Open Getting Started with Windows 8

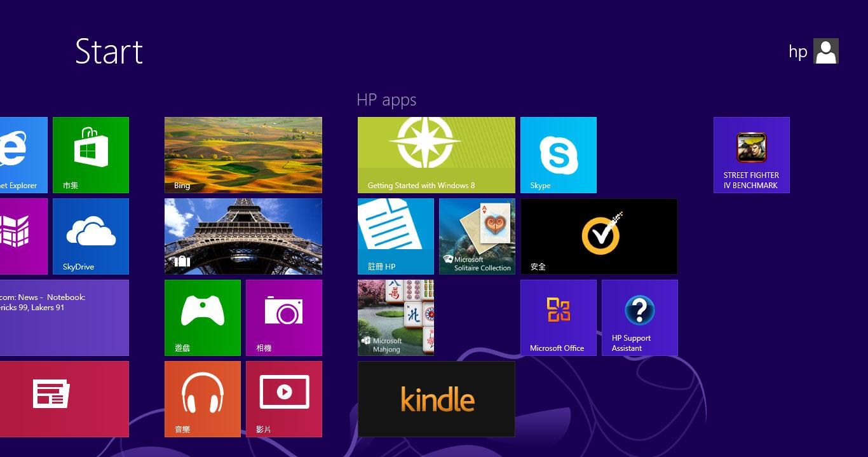(x=436, y=154)
